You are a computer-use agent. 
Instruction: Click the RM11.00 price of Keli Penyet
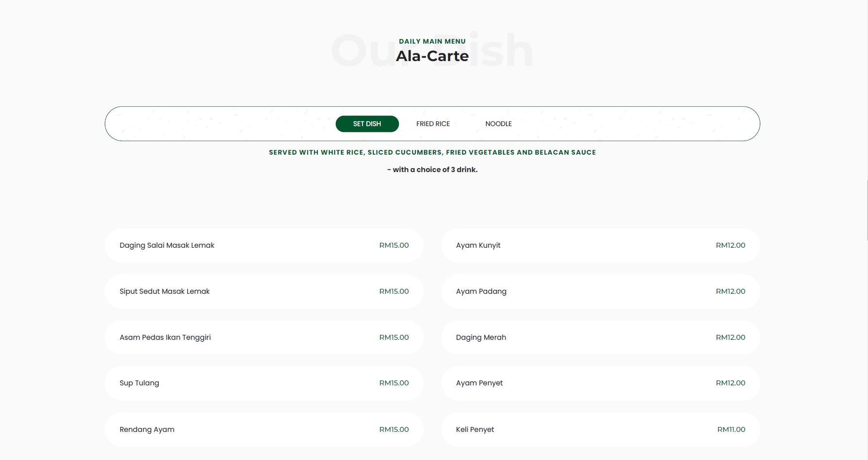tap(731, 429)
